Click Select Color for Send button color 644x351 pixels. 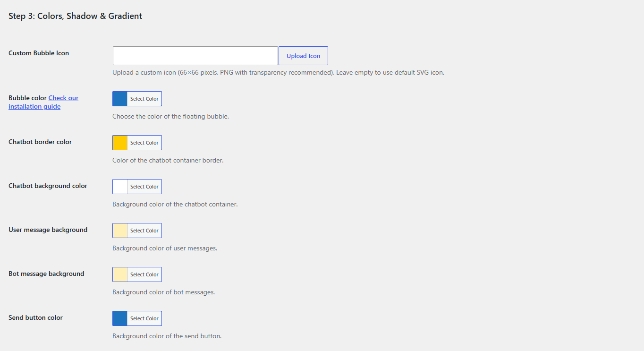click(144, 318)
